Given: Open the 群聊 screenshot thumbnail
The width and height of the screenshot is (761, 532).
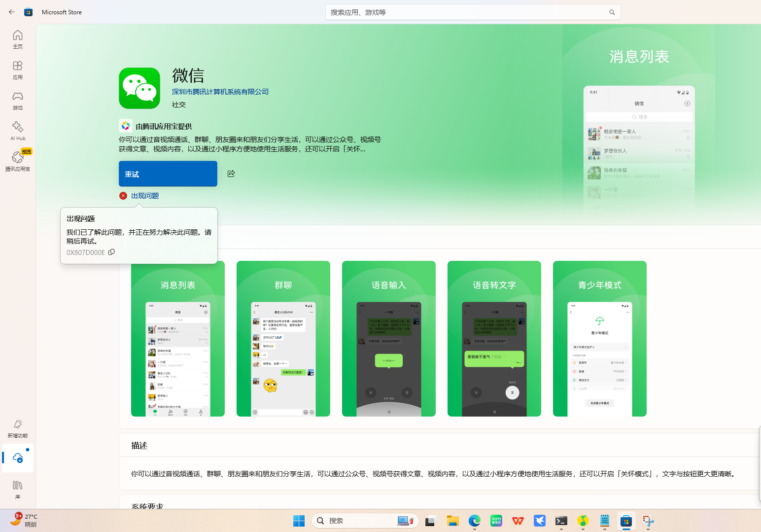Looking at the screenshot, I should [x=283, y=339].
